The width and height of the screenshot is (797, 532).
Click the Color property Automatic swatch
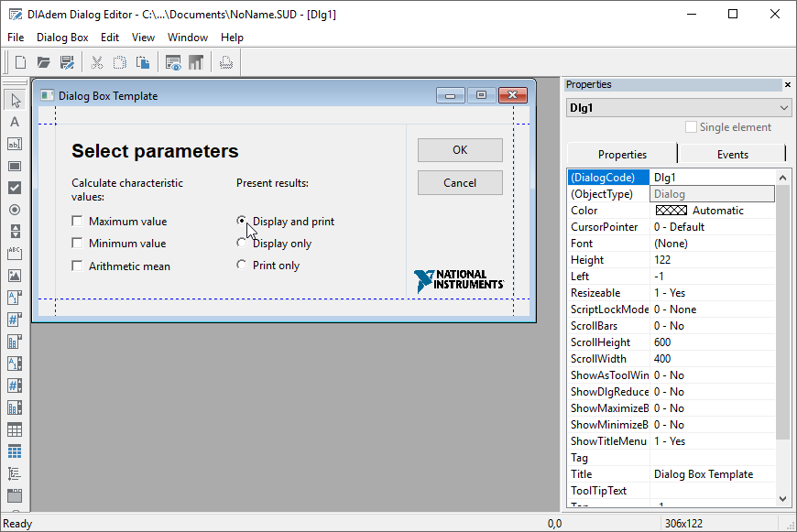point(671,211)
